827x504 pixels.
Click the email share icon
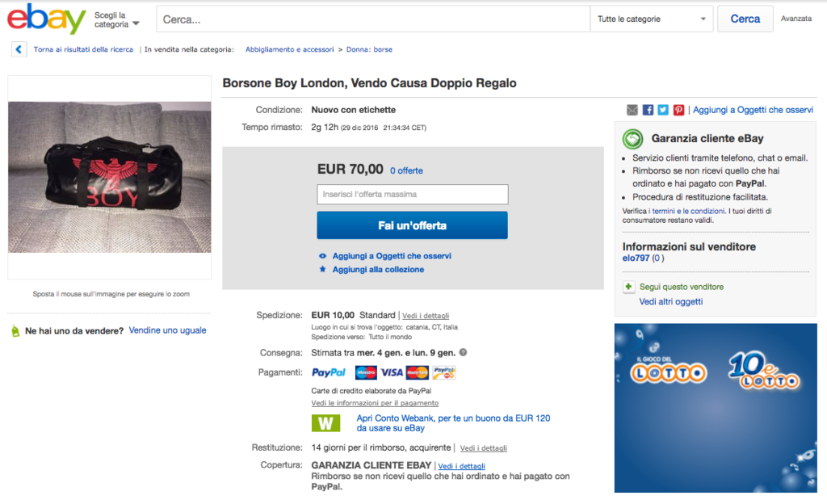(x=632, y=110)
